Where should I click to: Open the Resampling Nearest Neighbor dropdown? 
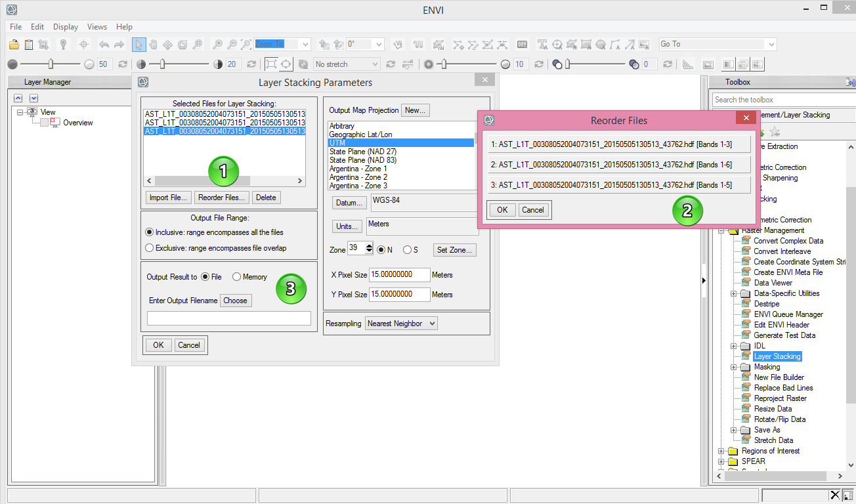401,324
